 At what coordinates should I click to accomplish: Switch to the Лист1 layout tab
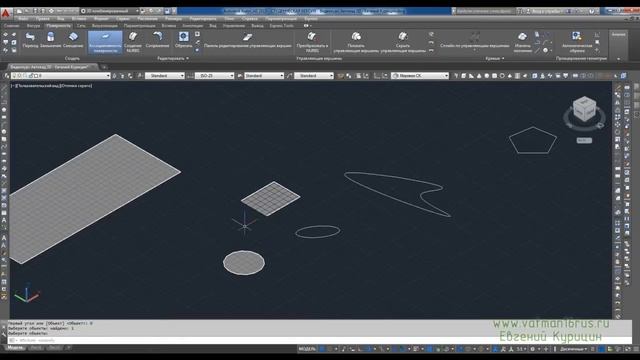pos(36,348)
